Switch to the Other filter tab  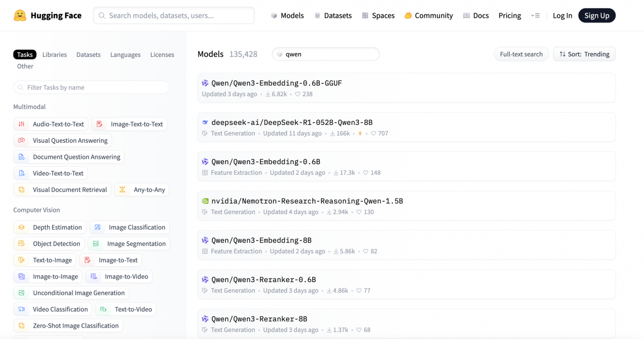point(25,67)
